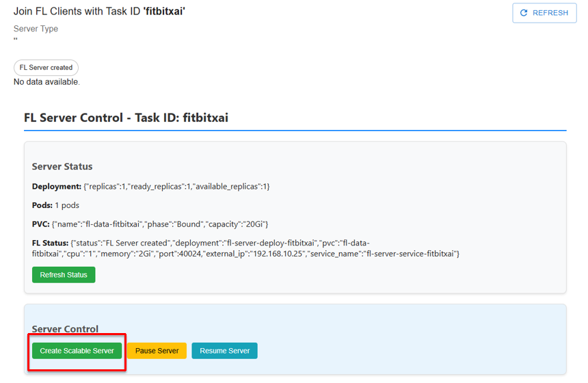The width and height of the screenshot is (588, 383).
Task: Click the 'Server Control' section heading
Action: tap(65, 329)
